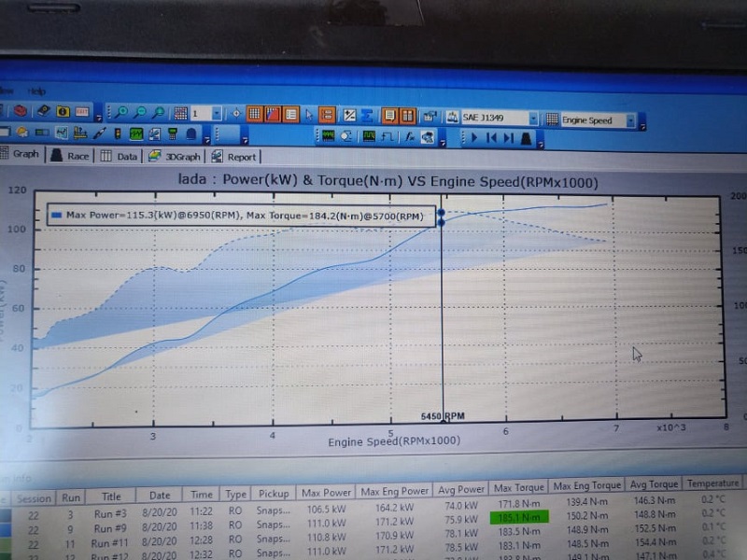This screenshot has height=560, width=747.
Task: Toggle the orange two-column view button
Action: [x=407, y=116]
